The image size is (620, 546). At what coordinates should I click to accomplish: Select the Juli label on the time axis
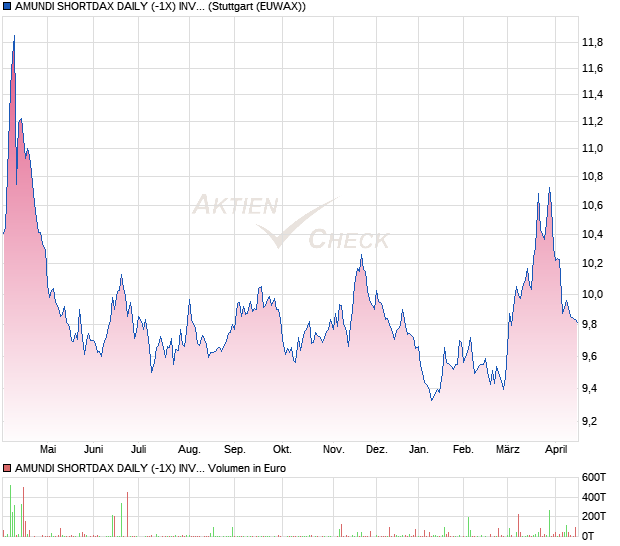(x=139, y=449)
